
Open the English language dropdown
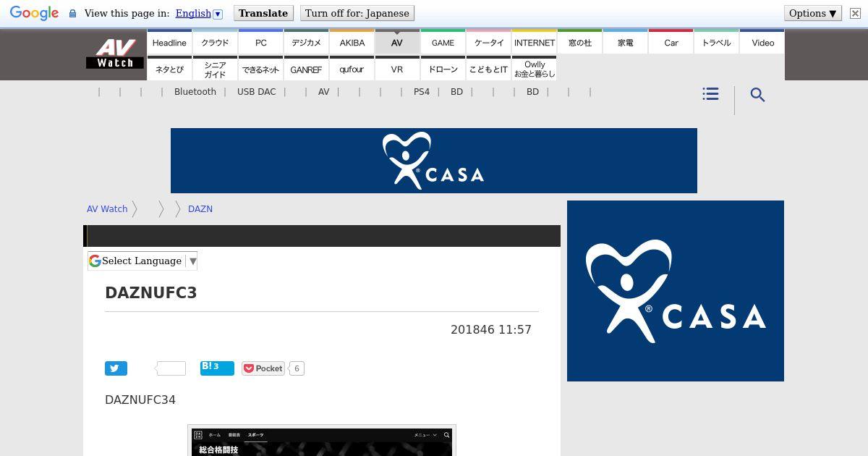coord(199,13)
